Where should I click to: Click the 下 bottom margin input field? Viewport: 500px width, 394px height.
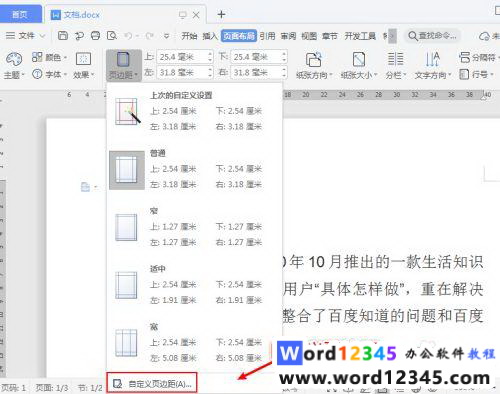(x=256, y=57)
